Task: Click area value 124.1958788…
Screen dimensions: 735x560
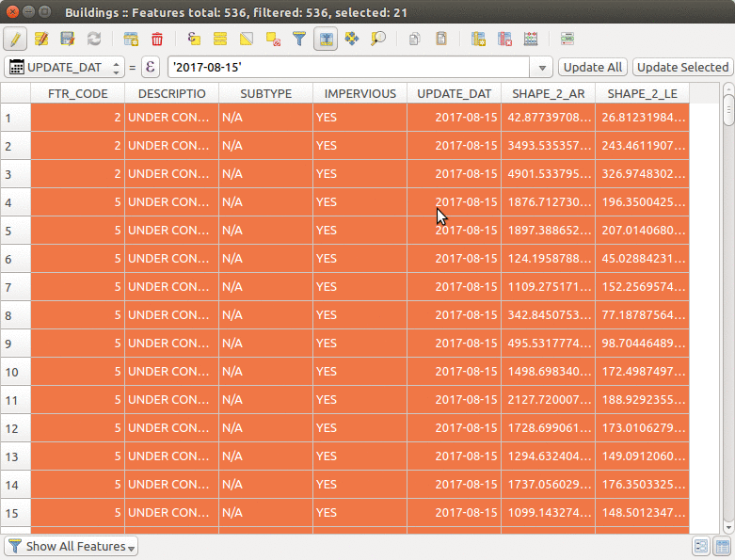Action: (x=549, y=259)
